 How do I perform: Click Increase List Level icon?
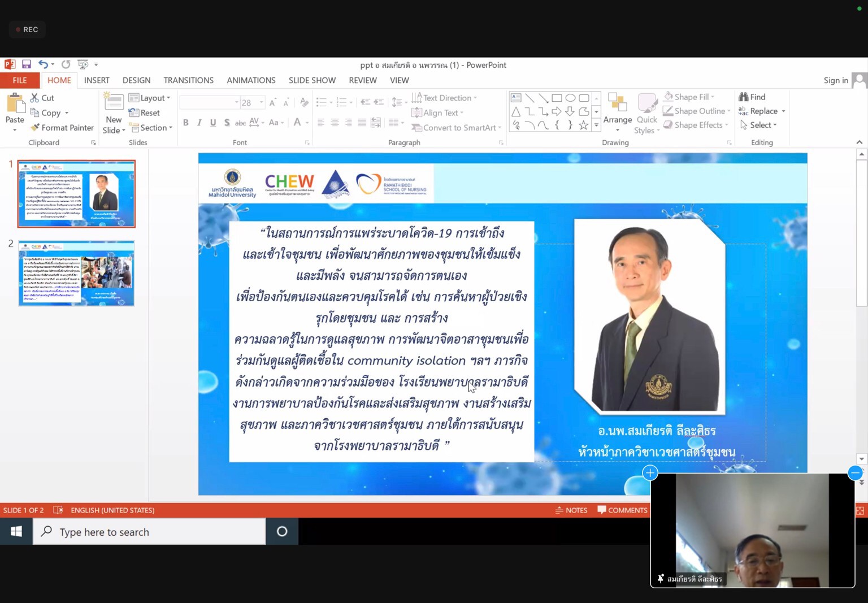pos(379,102)
